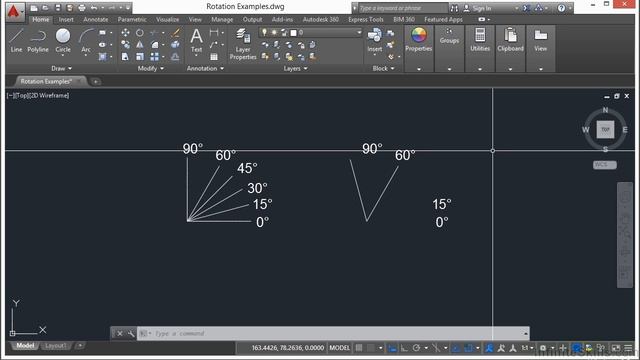The image size is (640, 360).
Task: Click the Mirror tool icon
Action: 140,44
